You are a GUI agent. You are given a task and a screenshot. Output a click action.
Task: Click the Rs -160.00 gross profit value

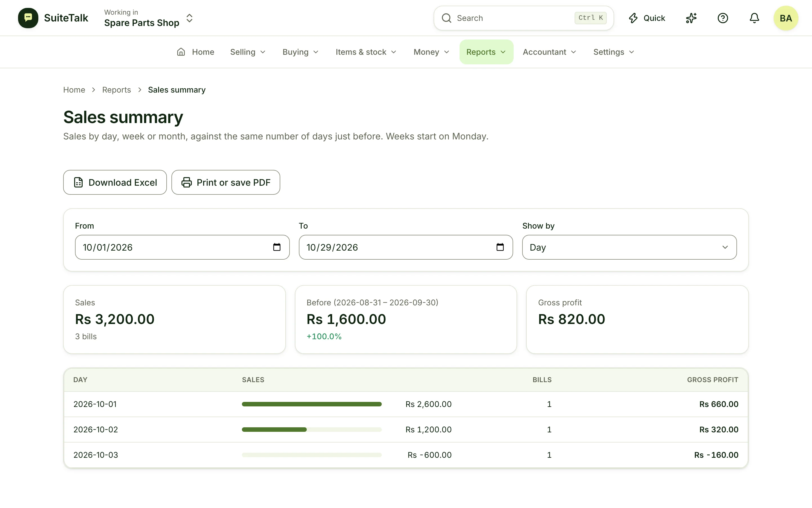[x=716, y=455]
